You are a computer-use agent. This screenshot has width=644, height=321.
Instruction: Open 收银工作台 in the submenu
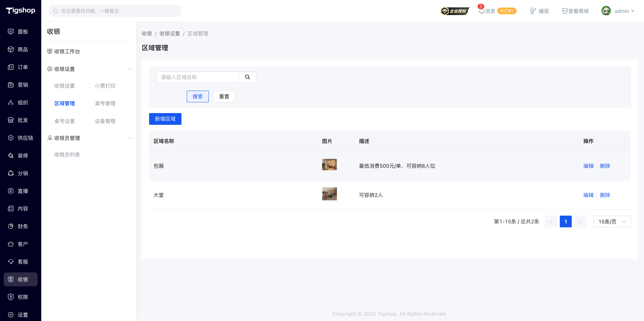click(67, 51)
